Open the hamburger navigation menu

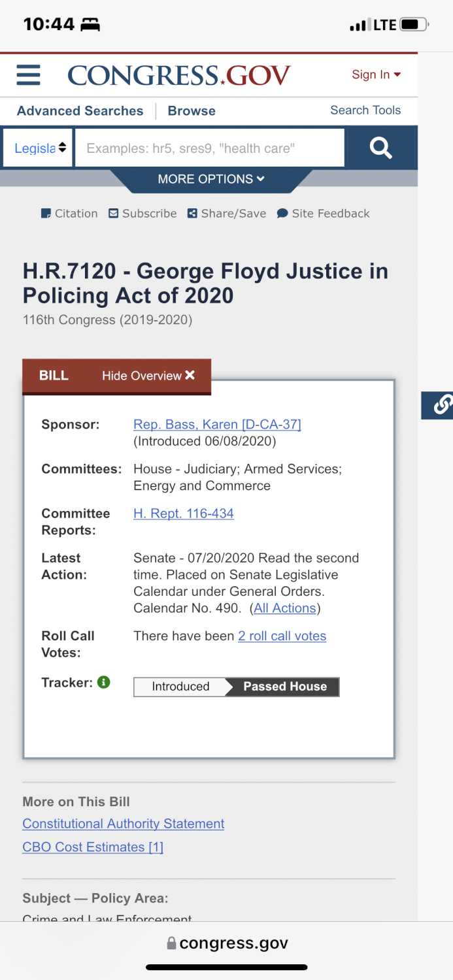pos(28,74)
